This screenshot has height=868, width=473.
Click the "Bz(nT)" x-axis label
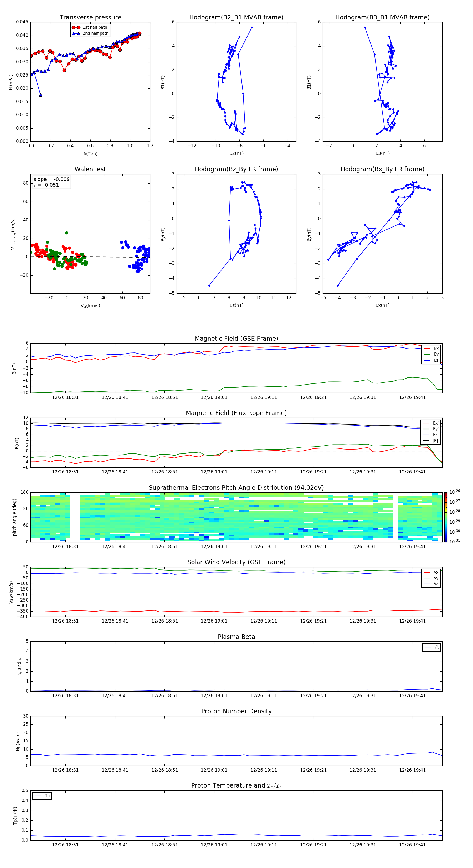[236, 305]
